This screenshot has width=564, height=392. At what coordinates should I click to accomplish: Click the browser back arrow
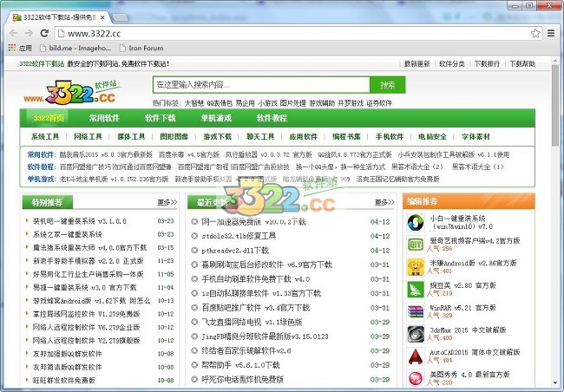coord(14,34)
